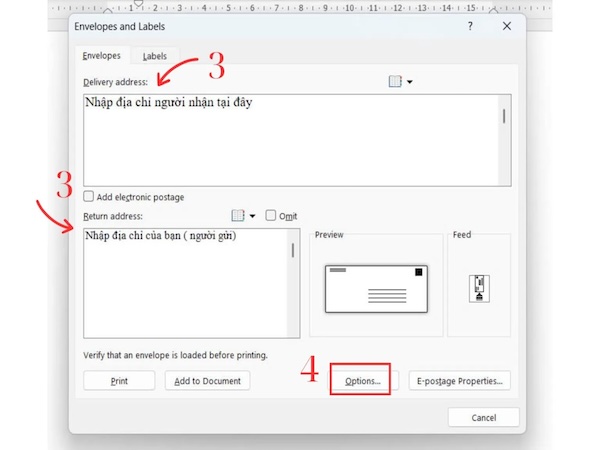Cancel the Envelopes and Labels dialog
Screen dimensions: 600x450
click(x=484, y=417)
